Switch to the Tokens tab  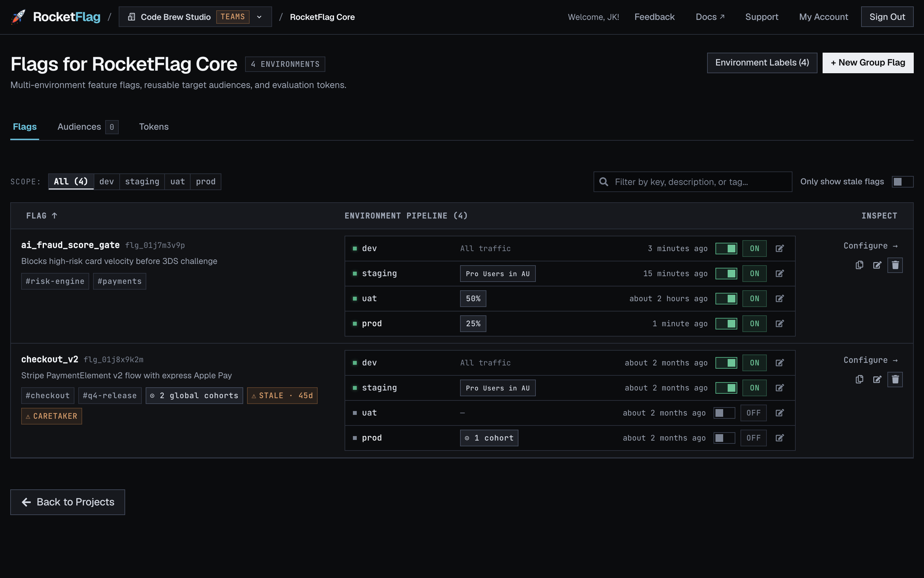(153, 127)
